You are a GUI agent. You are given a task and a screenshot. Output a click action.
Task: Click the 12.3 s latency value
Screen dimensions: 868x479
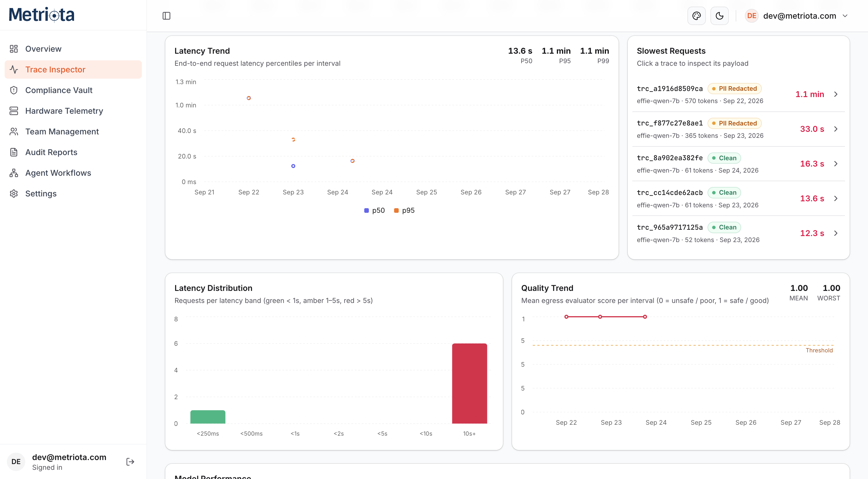point(812,233)
